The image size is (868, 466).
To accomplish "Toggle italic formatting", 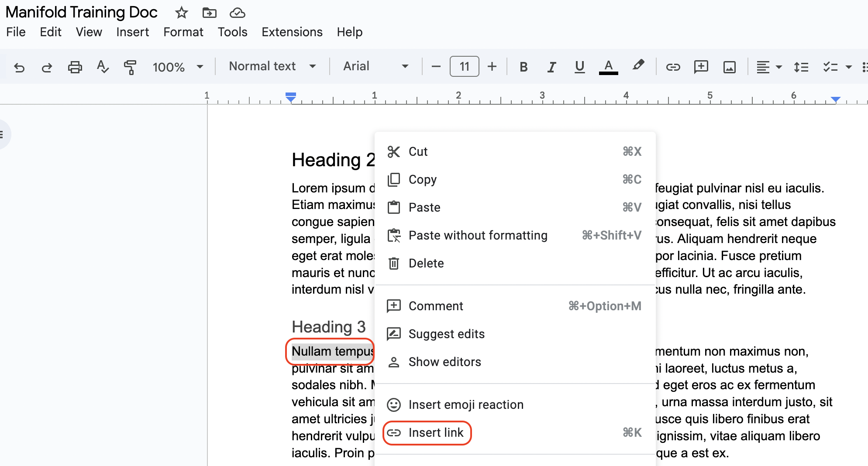I will click(x=551, y=67).
